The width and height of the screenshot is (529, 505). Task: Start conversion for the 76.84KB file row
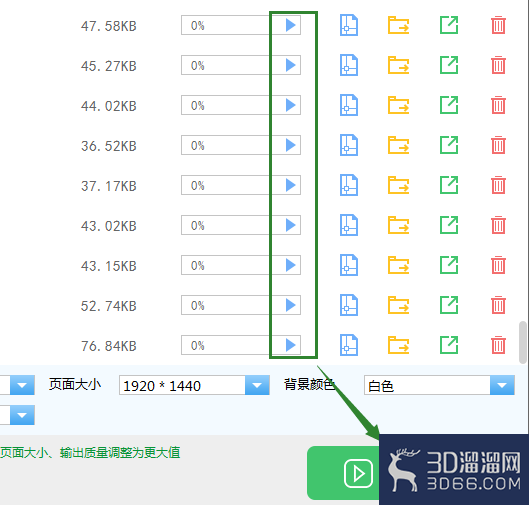click(290, 345)
